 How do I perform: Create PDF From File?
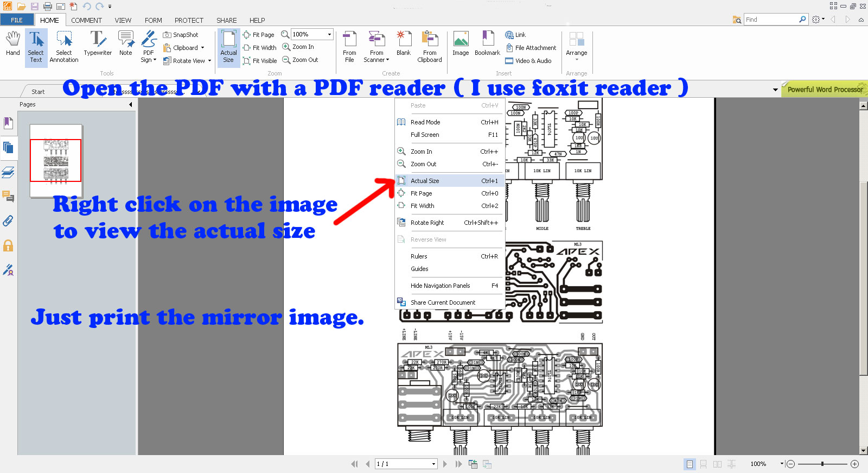click(x=349, y=47)
